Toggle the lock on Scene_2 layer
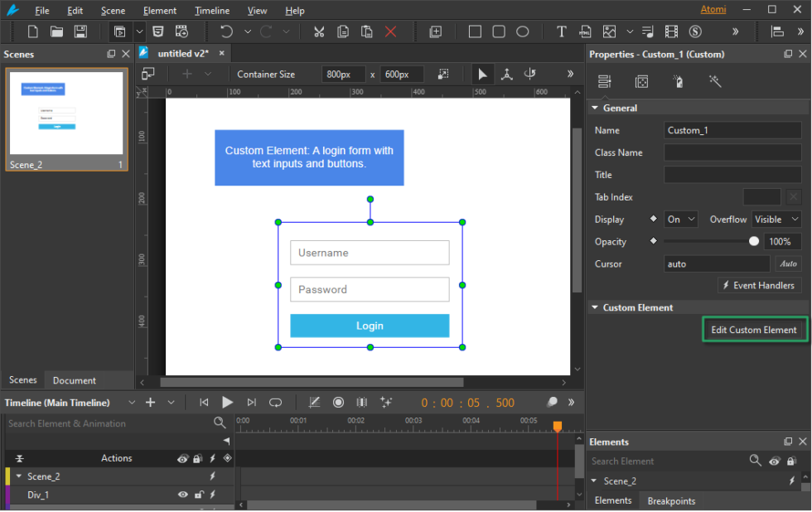The height and width of the screenshot is (512, 812). (x=196, y=476)
